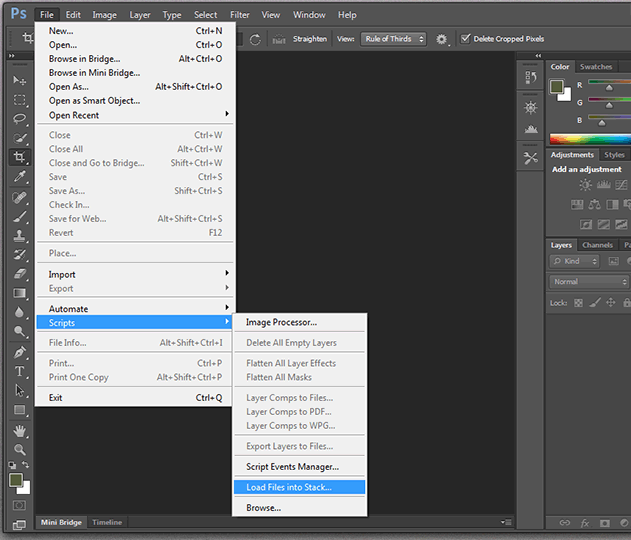Open Mini Bridge panel options menu
631x540 pixels.
[x=506, y=522]
